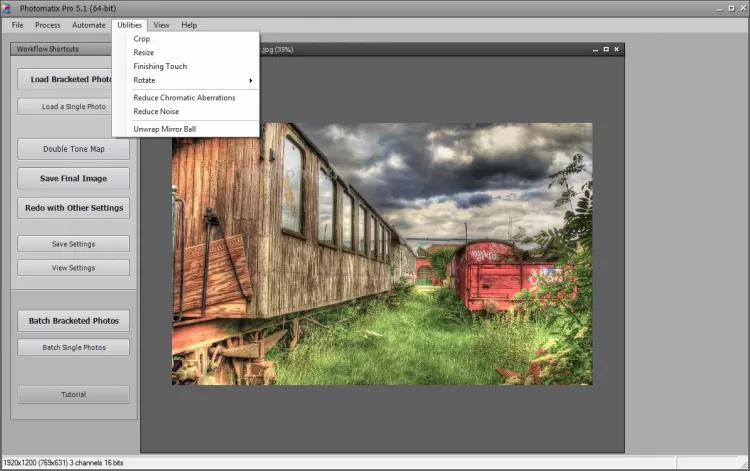The width and height of the screenshot is (750, 471).
Task: Open the Tutorial button
Action: [x=73, y=394]
